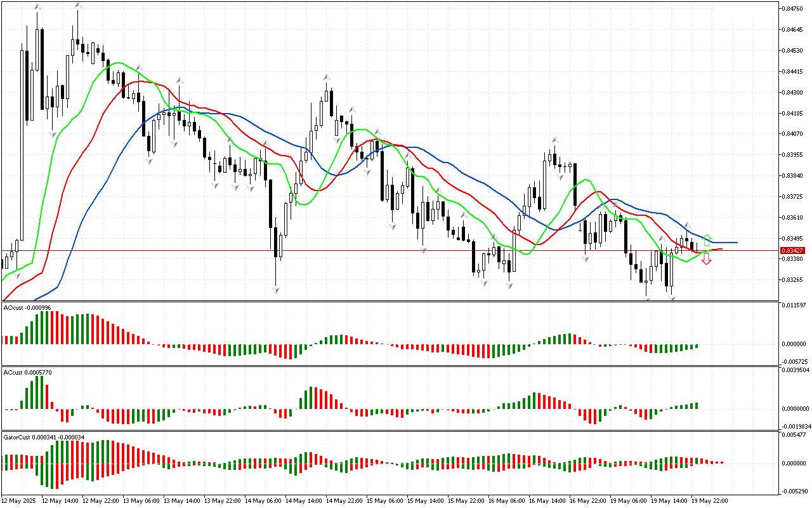
Task: Click the 12 May 2025 date label
Action: point(19,500)
